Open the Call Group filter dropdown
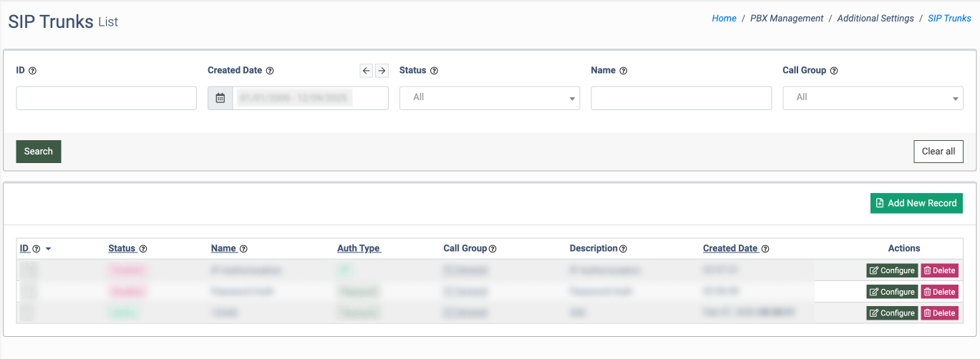Screen dimensions: 980x359 tap(873, 98)
